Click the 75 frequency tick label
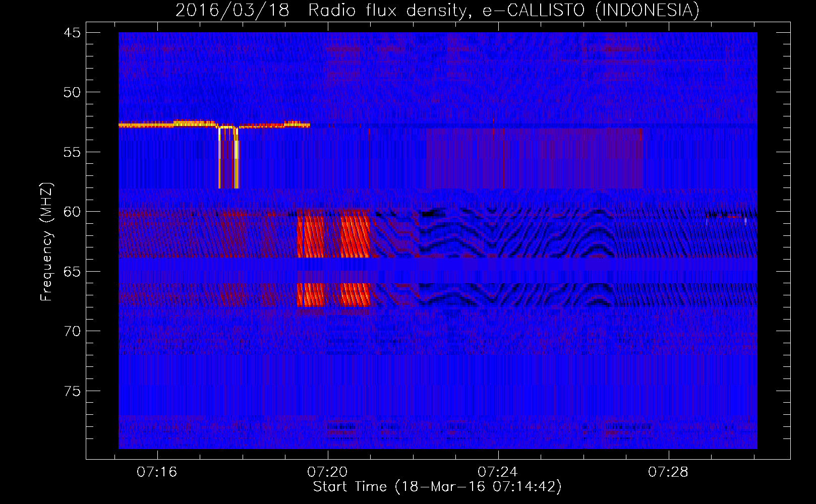This screenshot has height=504, width=816. [72, 391]
